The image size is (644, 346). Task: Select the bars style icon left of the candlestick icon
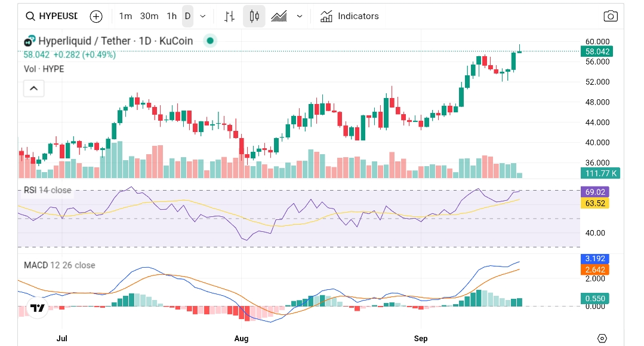[x=229, y=16]
